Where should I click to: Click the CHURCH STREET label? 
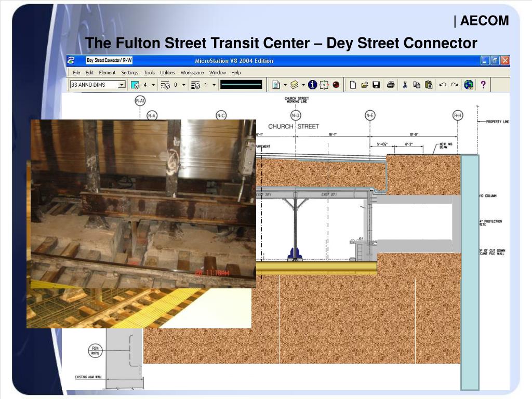click(x=294, y=127)
